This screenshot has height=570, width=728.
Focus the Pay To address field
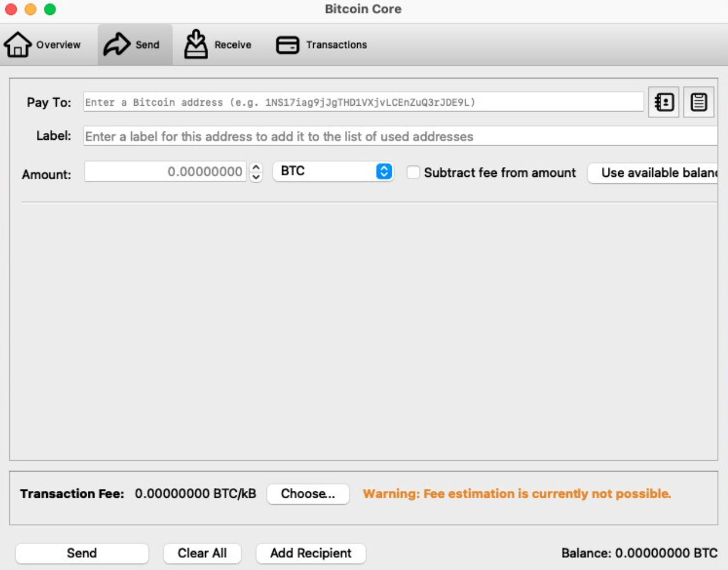coord(363,102)
